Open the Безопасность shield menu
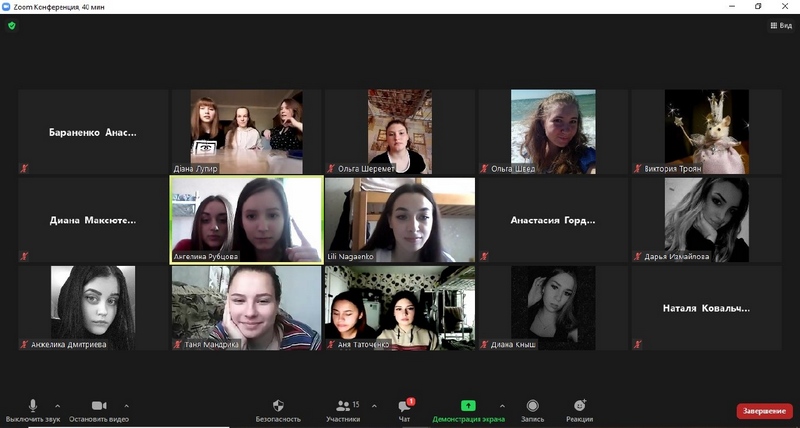Image resolution: width=800 pixels, height=428 pixels. click(278, 411)
